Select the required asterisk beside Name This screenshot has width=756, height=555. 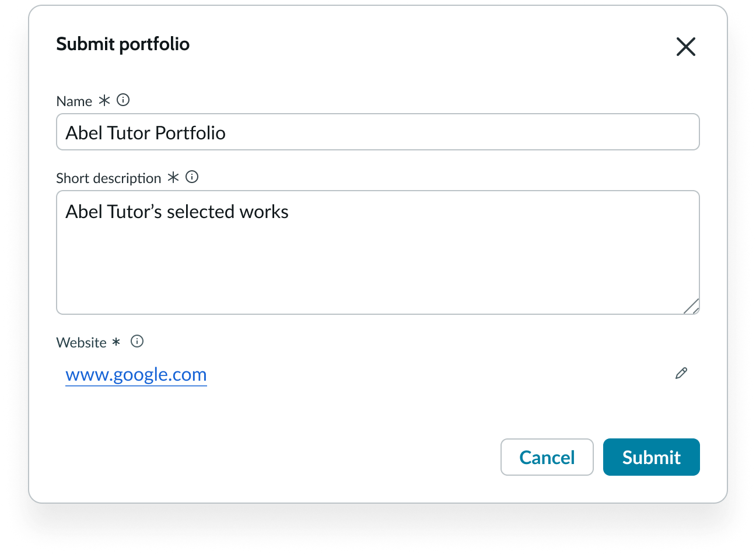104,100
